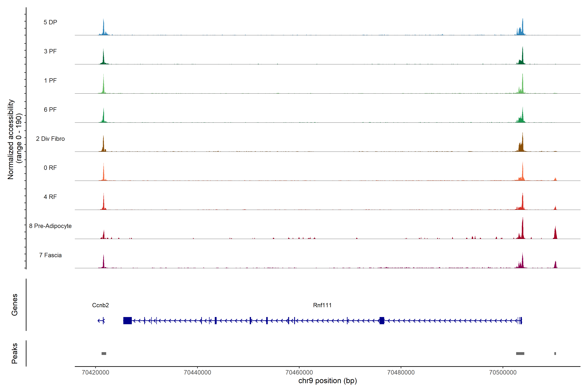Click the 2 Div Fibro track label
This screenshot has width=588, height=392.
(50, 139)
